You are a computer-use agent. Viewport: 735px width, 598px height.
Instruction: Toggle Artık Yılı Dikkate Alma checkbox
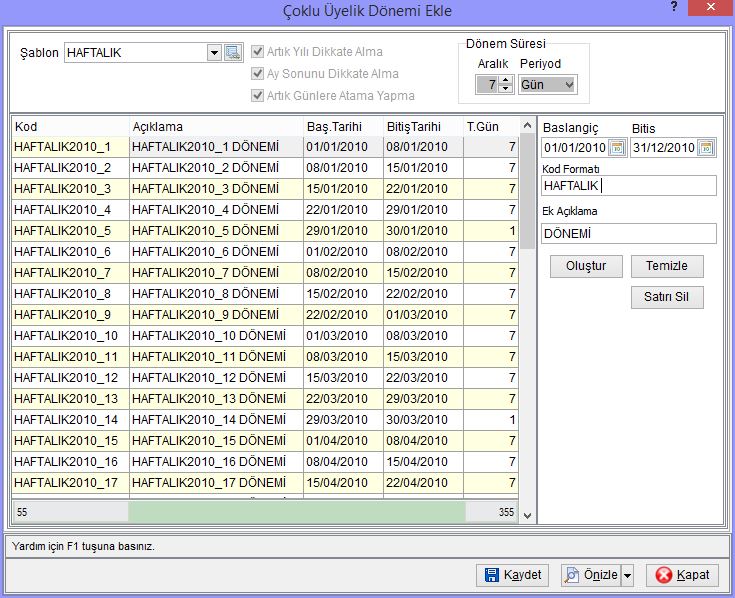(257, 52)
